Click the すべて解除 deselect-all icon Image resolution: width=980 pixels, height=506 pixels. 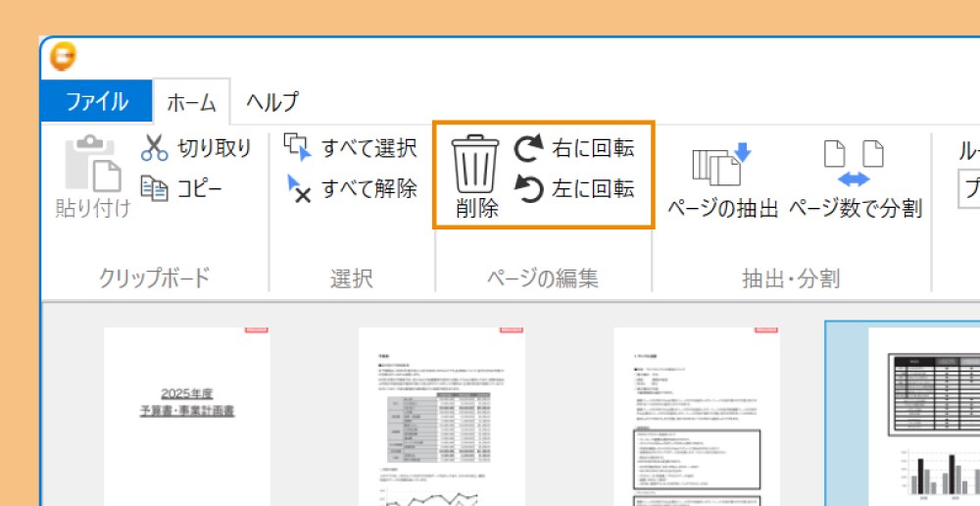pyautogui.click(x=299, y=189)
